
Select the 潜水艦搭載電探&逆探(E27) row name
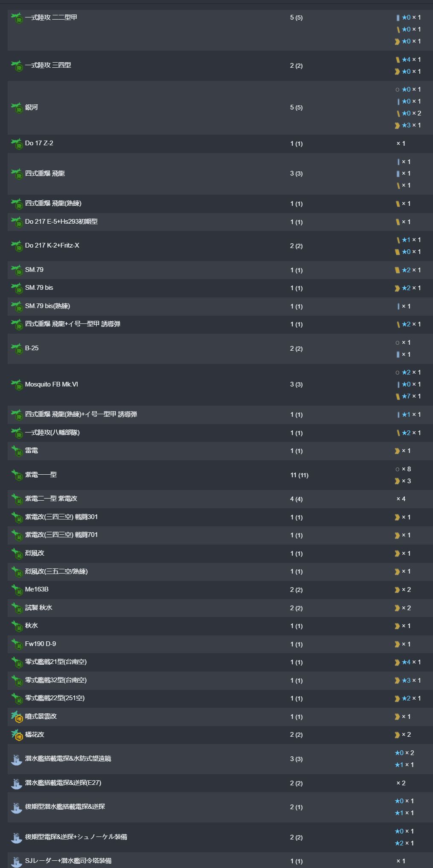[63, 783]
